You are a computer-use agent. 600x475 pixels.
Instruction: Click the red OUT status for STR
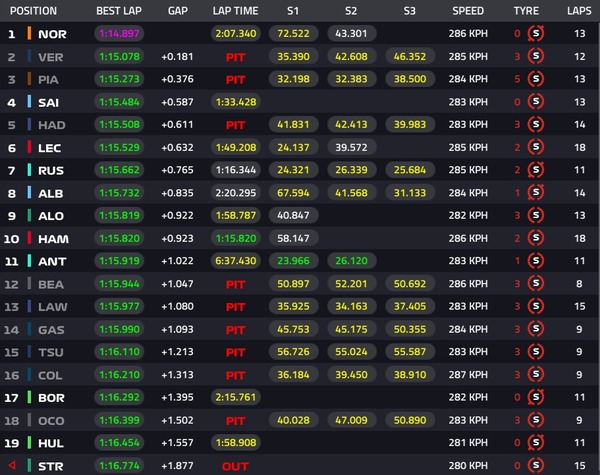tap(235, 465)
